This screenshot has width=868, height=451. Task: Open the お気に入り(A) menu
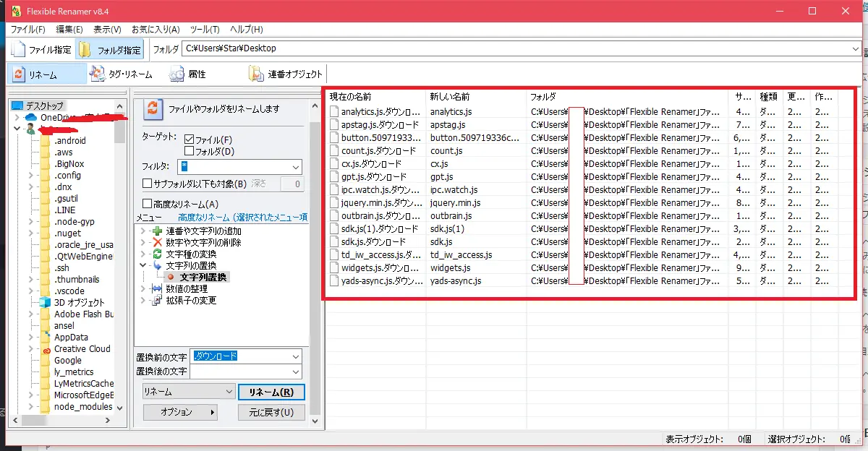pyautogui.click(x=155, y=30)
